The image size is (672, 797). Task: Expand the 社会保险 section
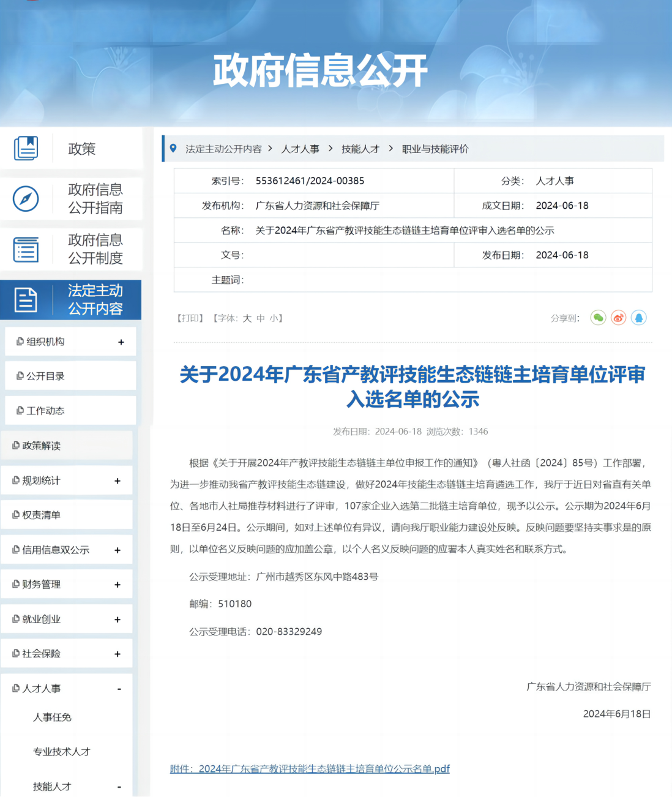tap(117, 653)
